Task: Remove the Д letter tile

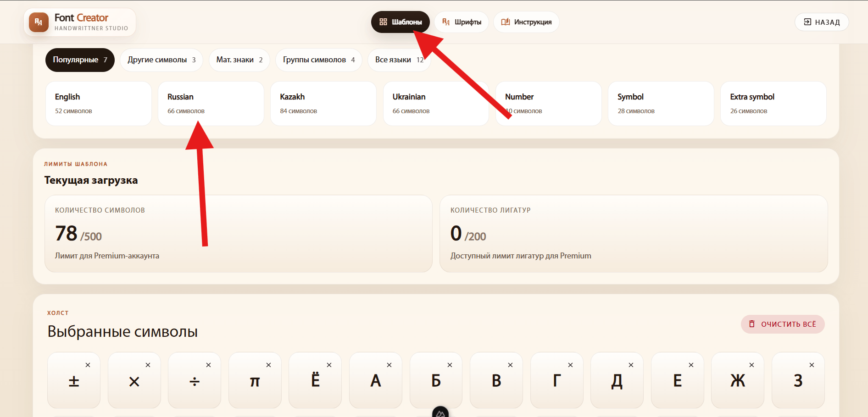Action: point(631,365)
